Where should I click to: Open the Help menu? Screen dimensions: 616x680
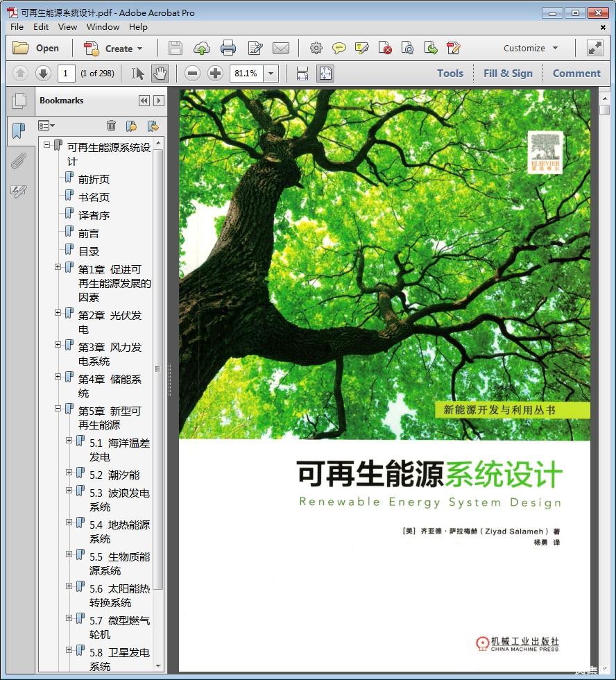point(138,27)
